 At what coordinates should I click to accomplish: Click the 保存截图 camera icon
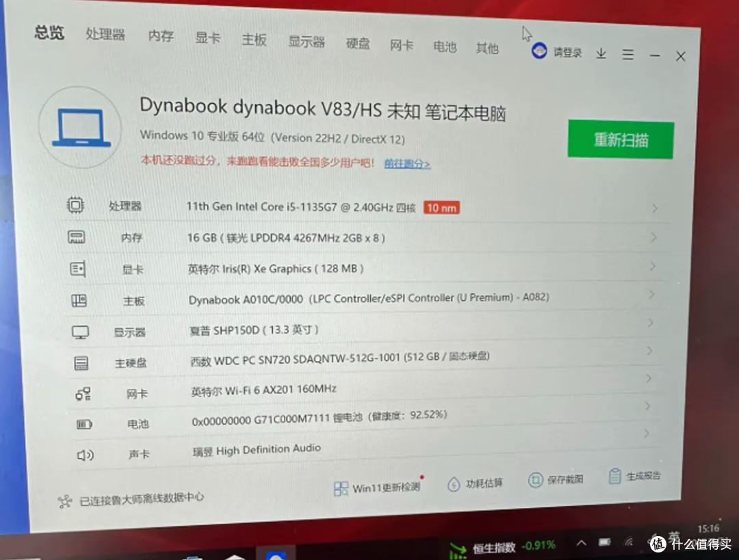(x=535, y=481)
